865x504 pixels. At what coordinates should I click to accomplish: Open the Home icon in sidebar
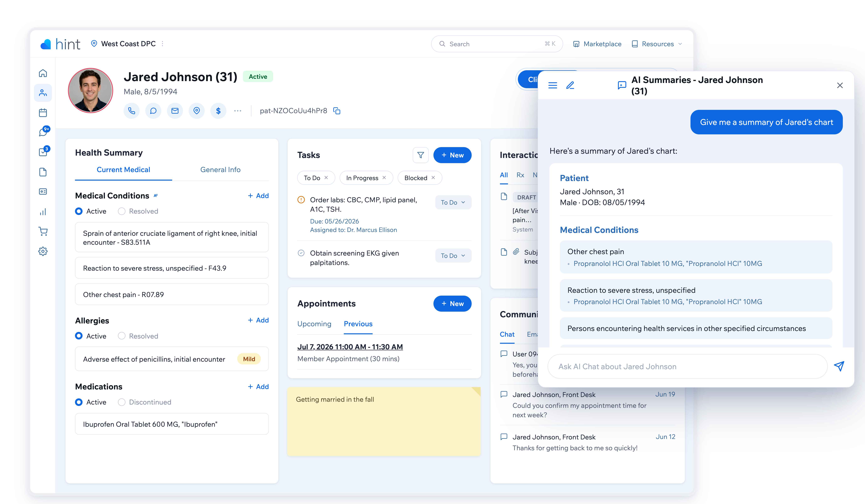click(43, 73)
